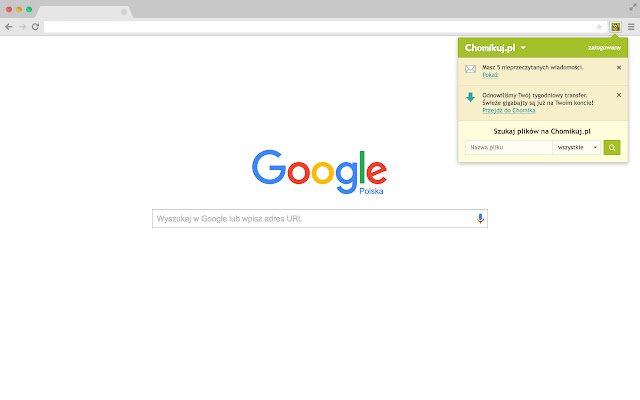Click the unread messages notification text
640x400 pixels.
click(533, 67)
